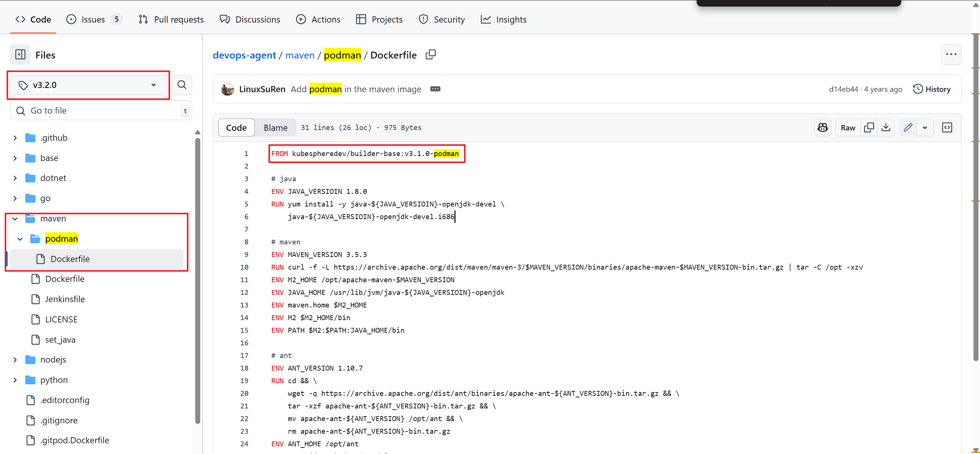
Task: Open the podman breadcrumb link
Action: 342,55
